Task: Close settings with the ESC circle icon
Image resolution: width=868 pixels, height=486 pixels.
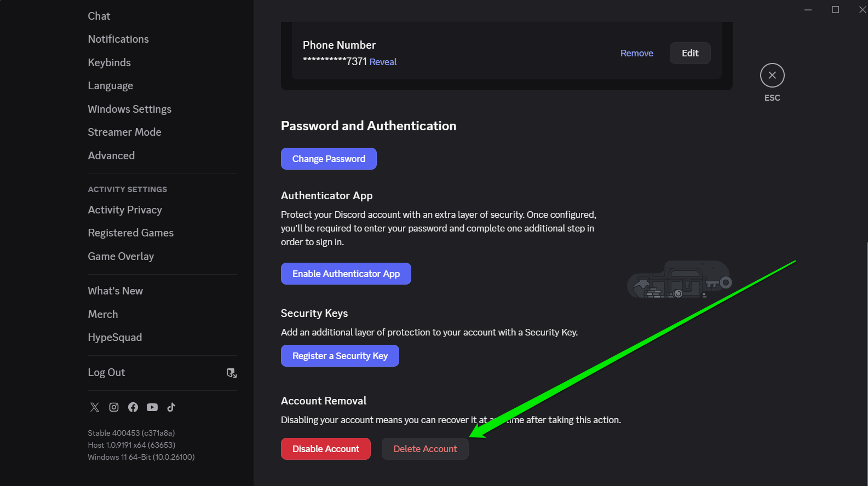Action: 772,76
